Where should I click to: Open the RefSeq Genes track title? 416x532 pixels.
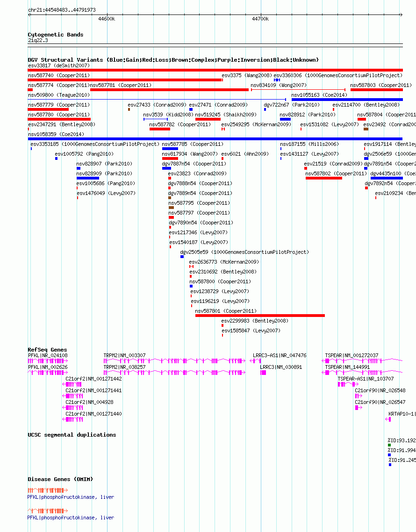click(x=47, y=350)
